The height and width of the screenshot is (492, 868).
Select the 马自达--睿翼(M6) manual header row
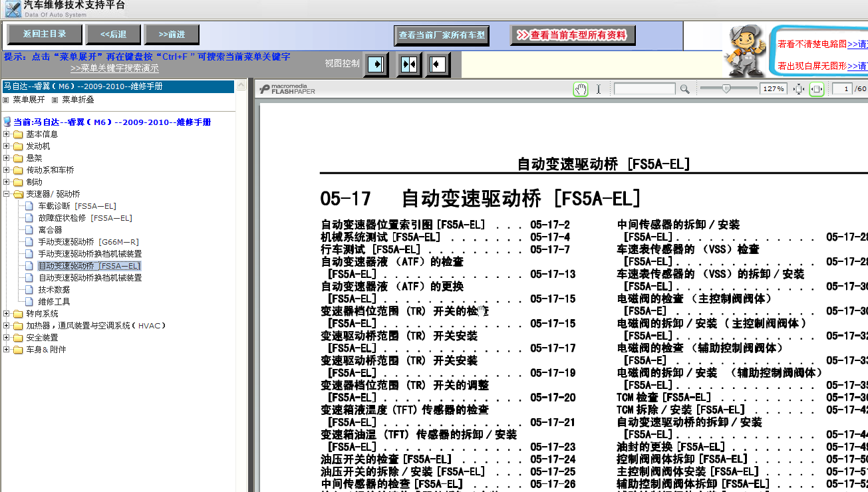pyautogui.click(x=118, y=86)
